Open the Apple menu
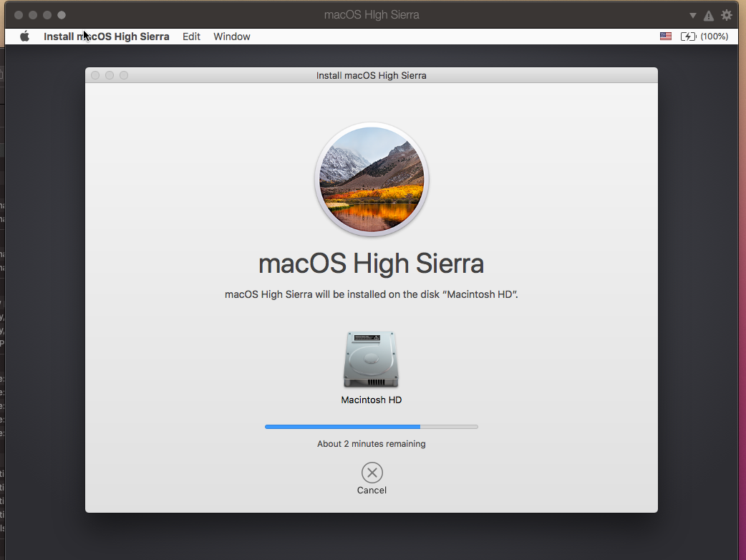 pyautogui.click(x=25, y=37)
